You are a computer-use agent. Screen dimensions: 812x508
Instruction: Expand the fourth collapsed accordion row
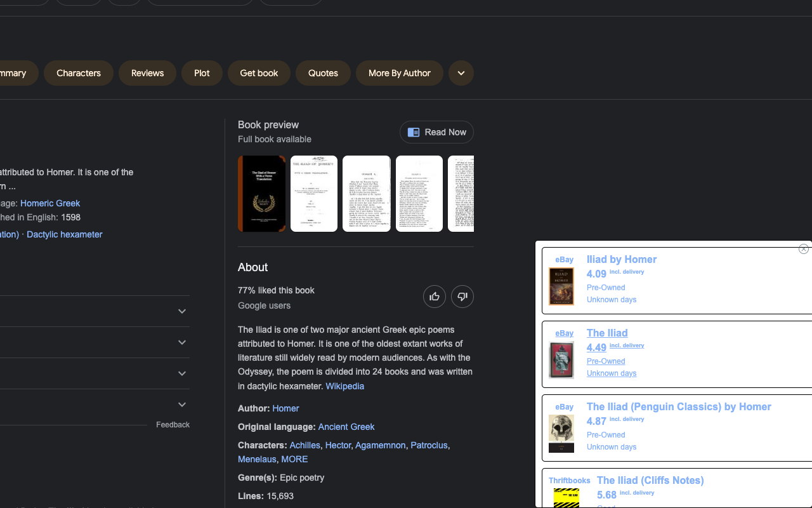95,404
